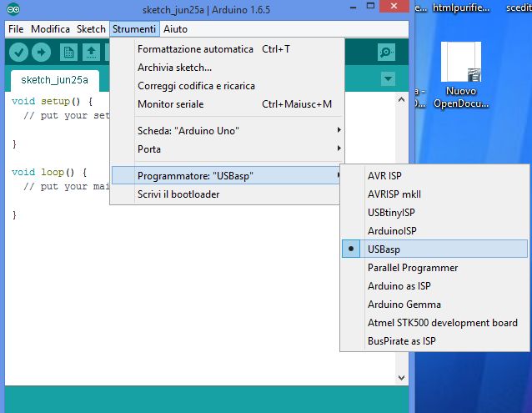Open the Aiuto menu

coord(176,29)
